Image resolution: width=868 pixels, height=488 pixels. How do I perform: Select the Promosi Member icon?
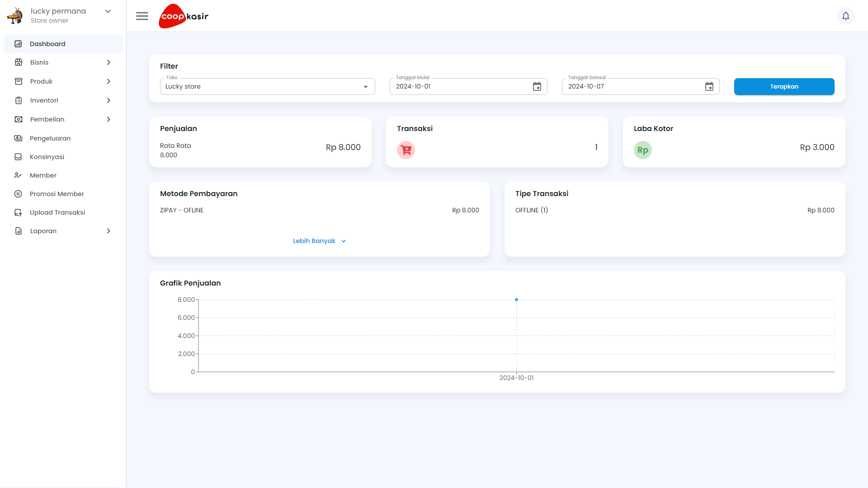click(x=18, y=194)
